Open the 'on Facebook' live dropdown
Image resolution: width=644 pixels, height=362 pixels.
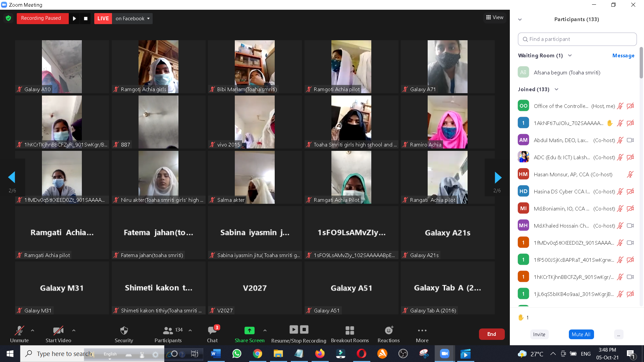click(x=132, y=18)
